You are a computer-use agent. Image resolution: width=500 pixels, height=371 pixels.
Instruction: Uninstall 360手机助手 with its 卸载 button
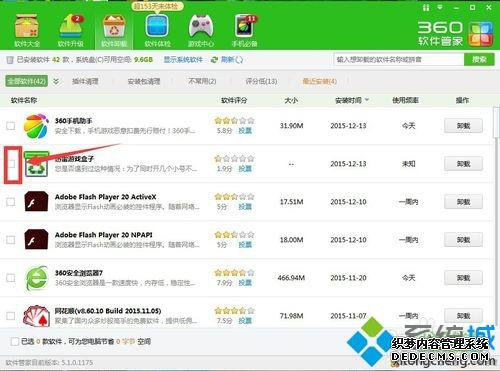pos(463,126)
